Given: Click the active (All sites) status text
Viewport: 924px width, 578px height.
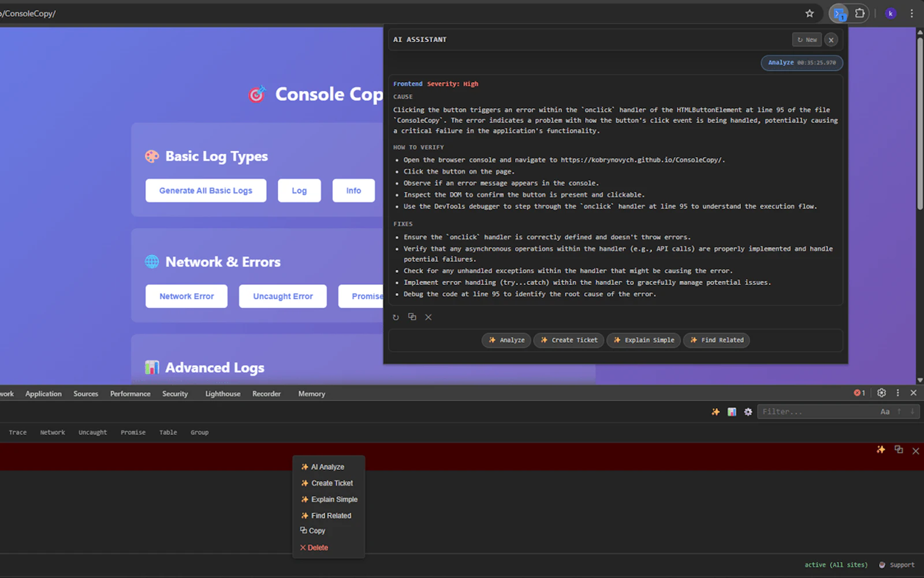Looking at the screenshot, I should [x=836, y=565].
